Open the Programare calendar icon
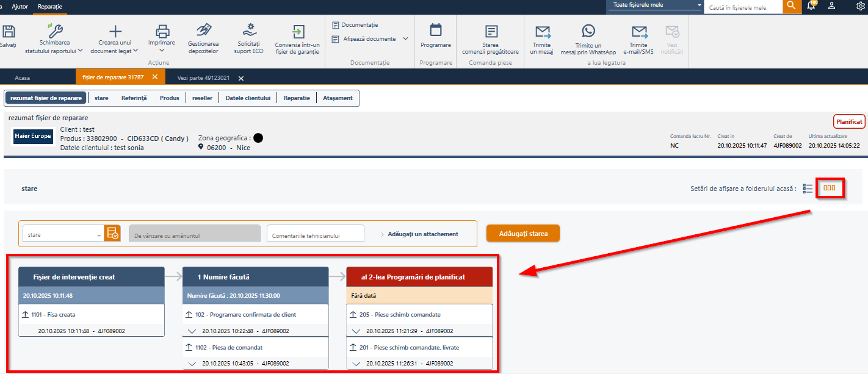Image resolution: width=868 pixels, height=374 pixels. coord(436,30)
